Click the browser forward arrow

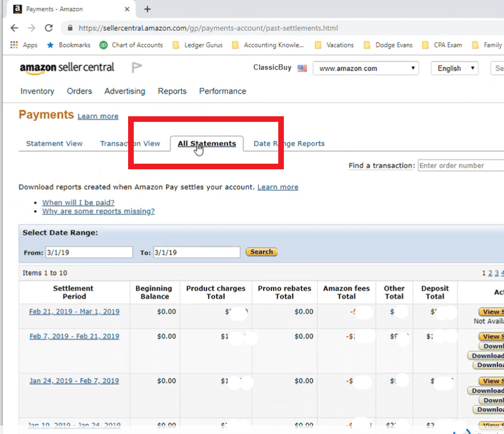32,28
